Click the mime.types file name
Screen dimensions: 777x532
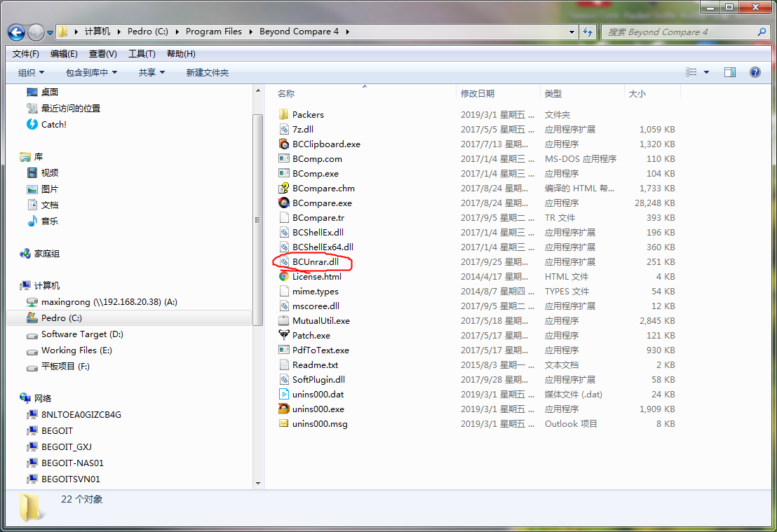(x=315, y=292)
